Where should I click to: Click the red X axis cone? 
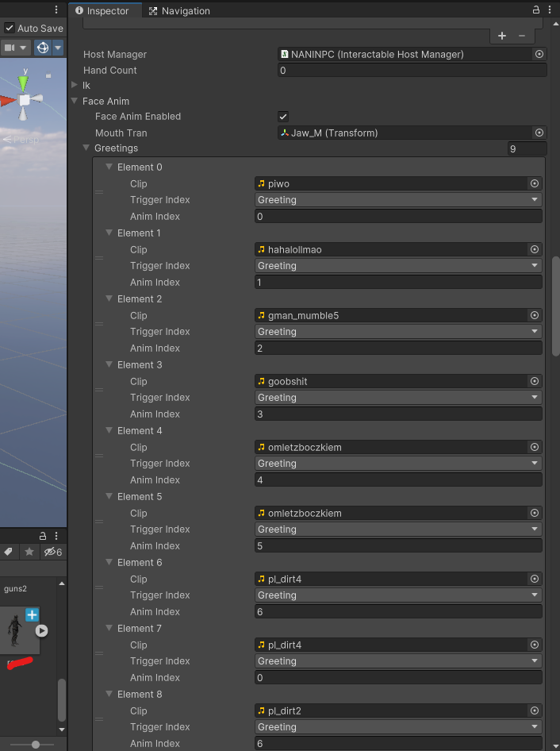point(8,101)
